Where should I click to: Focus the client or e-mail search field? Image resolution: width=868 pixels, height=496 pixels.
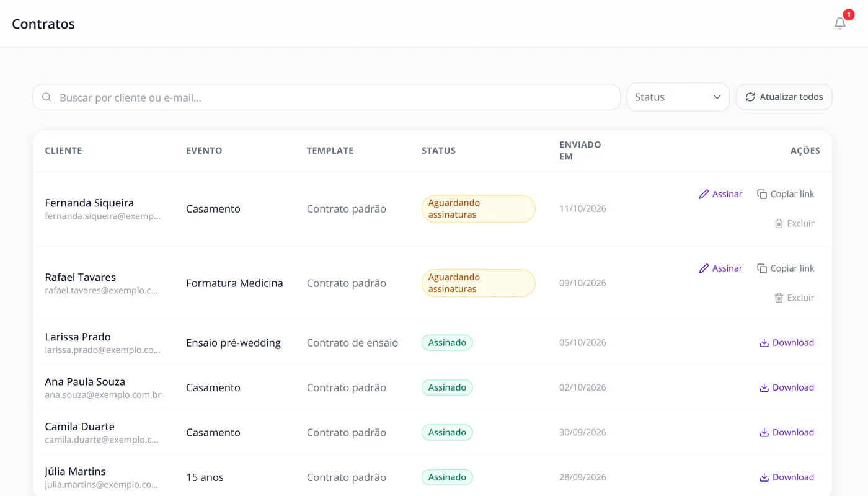[x=327, y=97]
